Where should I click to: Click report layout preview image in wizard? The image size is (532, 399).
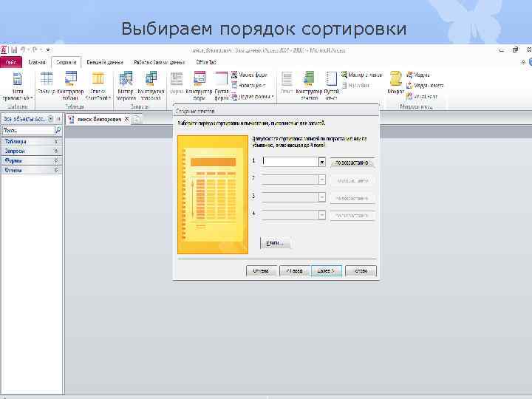[213, 194]
